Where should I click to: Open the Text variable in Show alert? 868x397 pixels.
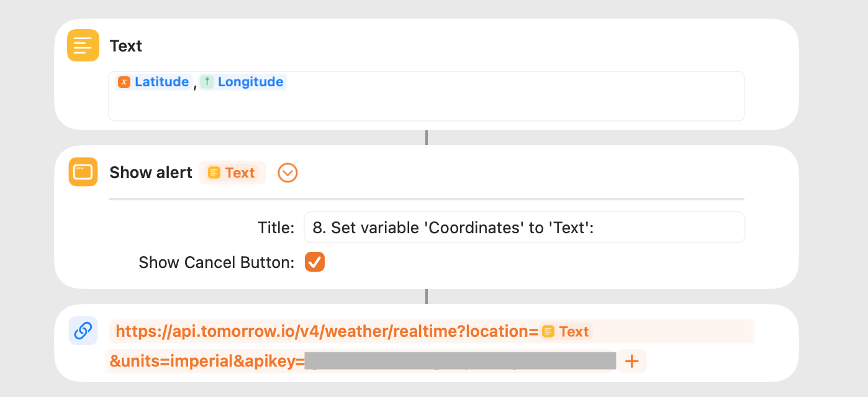pyautogui.click(x=239, y=173)
